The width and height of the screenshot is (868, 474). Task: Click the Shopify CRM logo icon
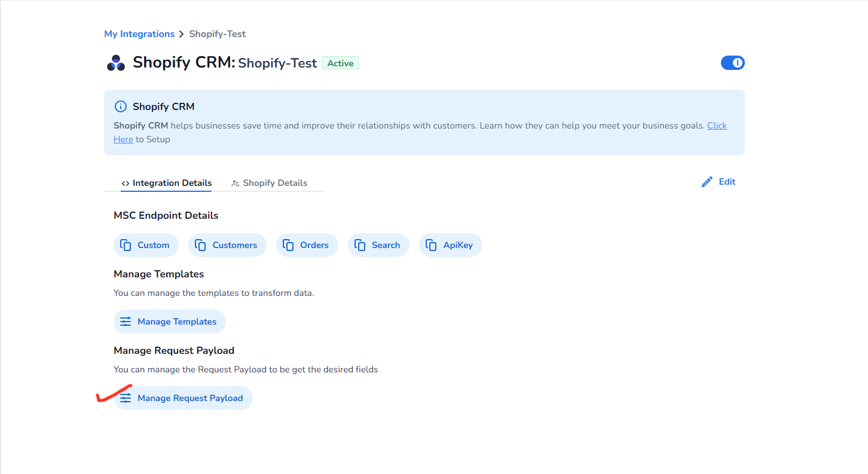(116, 63)
